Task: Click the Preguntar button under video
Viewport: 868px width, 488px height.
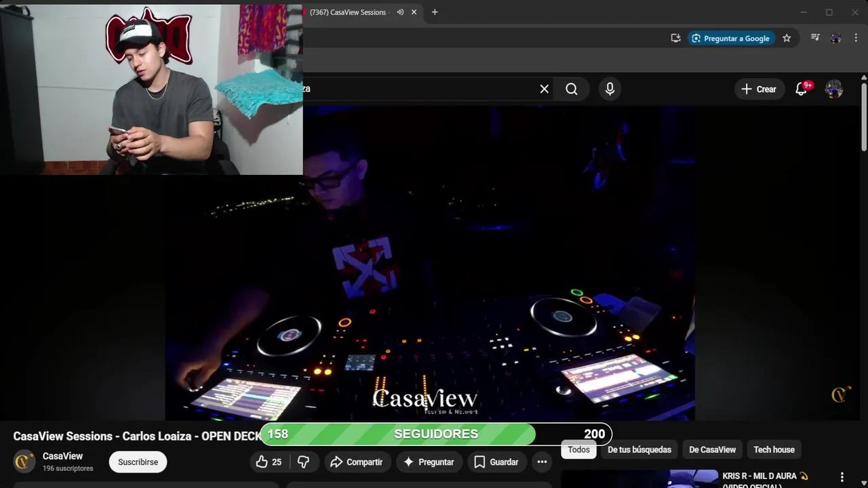Action: click(x=429, y=462)
